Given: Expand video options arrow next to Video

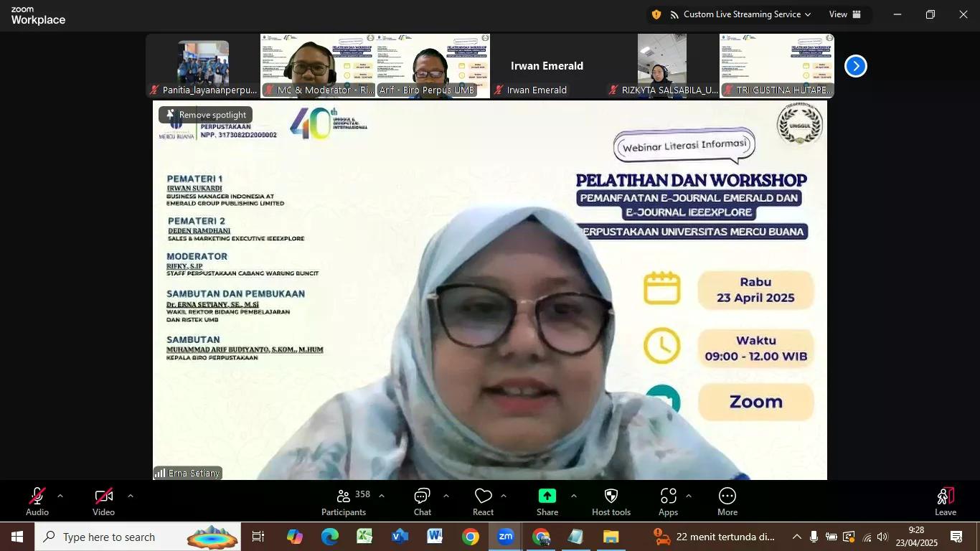Looking at the screenshot, I should [130, 496].
